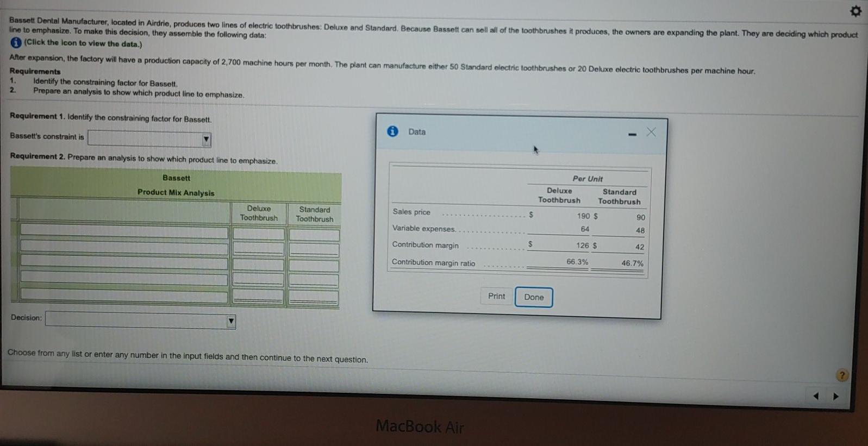Click the 'Contribution margin ratio' label
The width and height of the screenshot is (868, 446).
coord(433,263)
